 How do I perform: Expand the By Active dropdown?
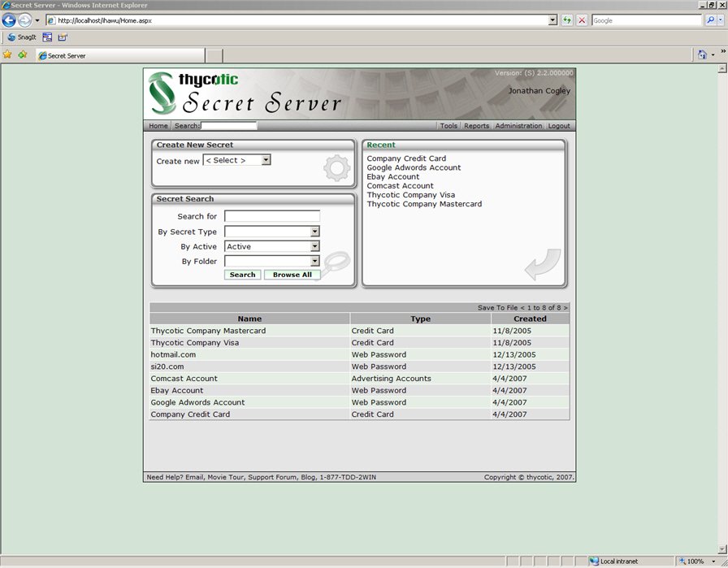pyautogui.click(x=314, y=246)
